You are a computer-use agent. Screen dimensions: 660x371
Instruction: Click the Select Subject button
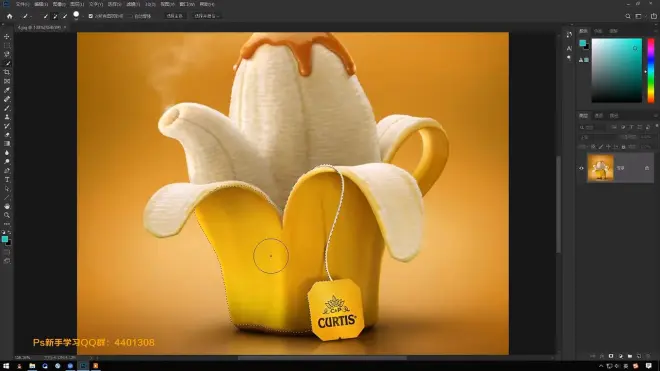175,16
